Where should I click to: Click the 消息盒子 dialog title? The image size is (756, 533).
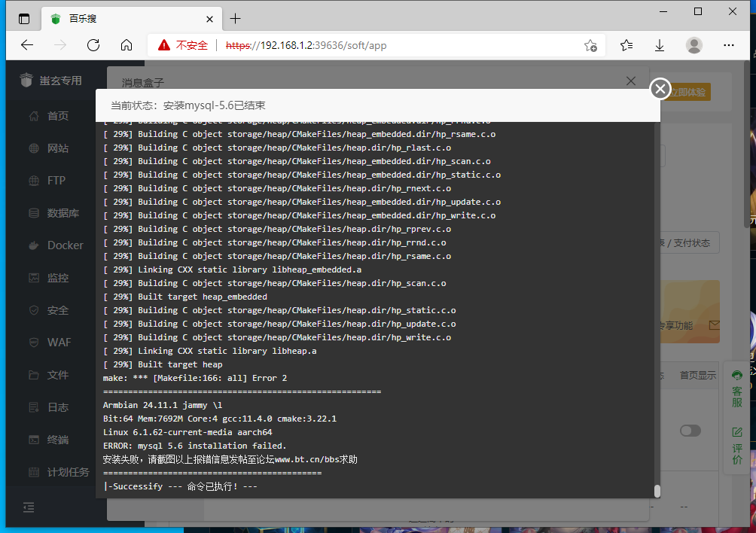click(x=143, y=83)
